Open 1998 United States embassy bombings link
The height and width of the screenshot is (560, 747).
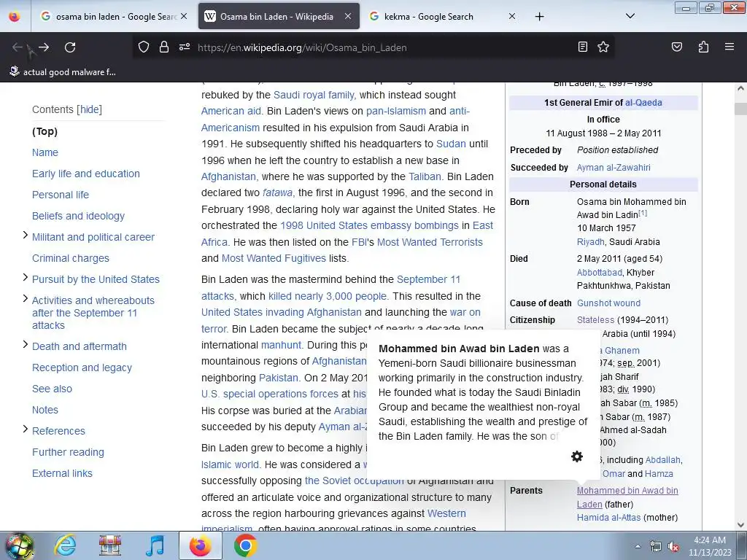tap(369, 226)
